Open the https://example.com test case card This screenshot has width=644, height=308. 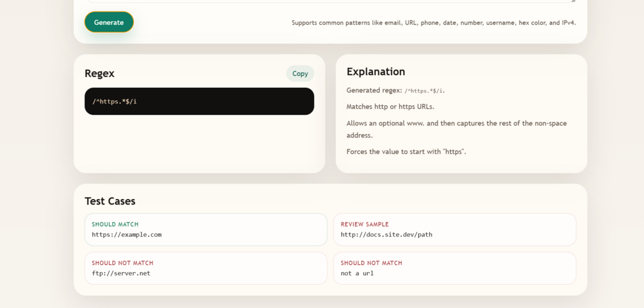[x=206, y=230]
